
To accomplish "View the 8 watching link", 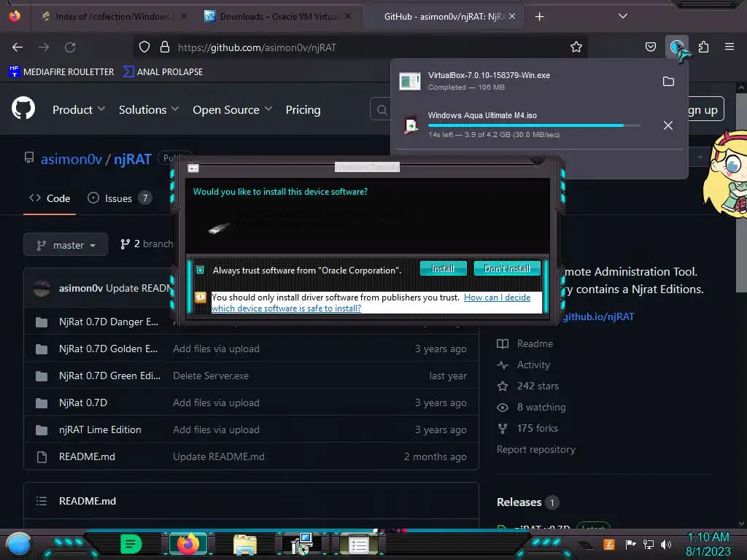I will [x=531, y=407].
